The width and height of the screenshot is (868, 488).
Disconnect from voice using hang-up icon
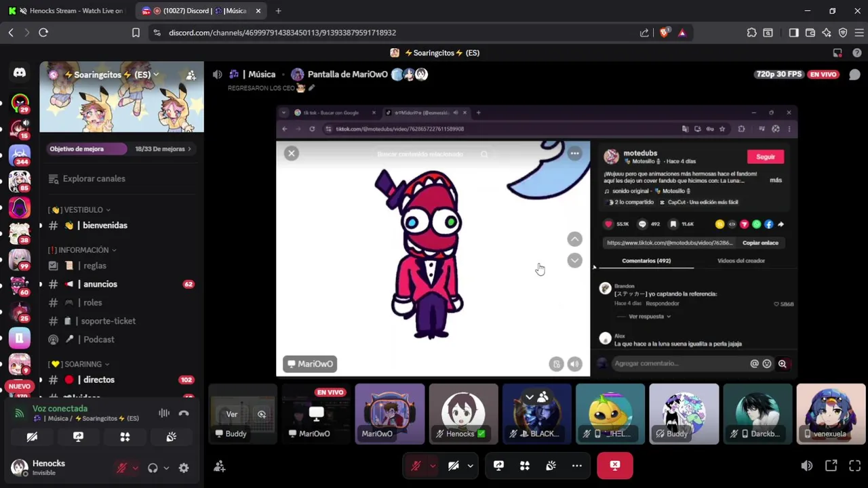point(184,413)
